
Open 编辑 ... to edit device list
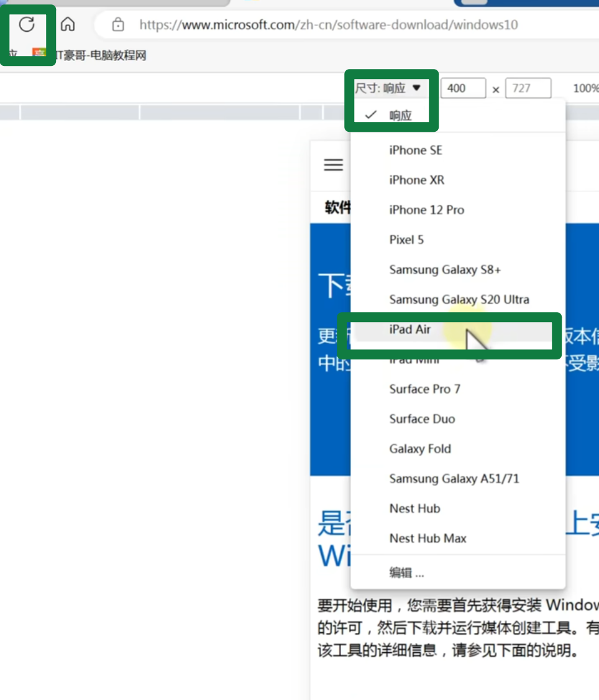458,573
